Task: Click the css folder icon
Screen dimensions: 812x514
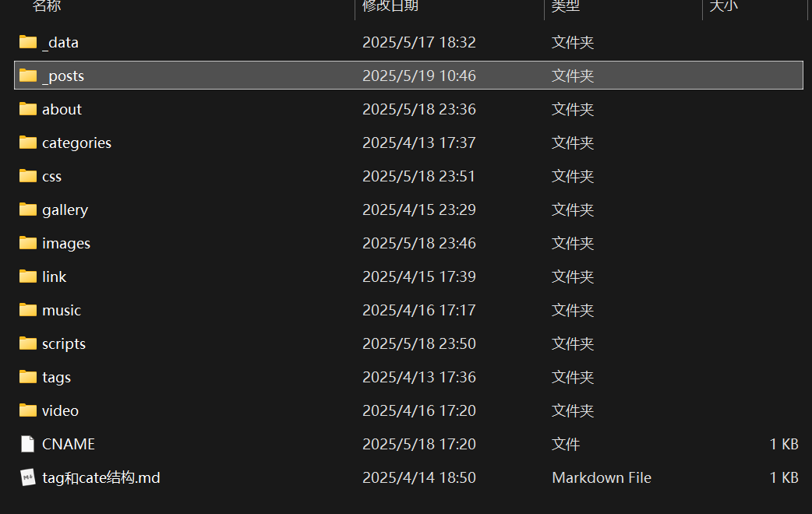Action: [28, 176]
